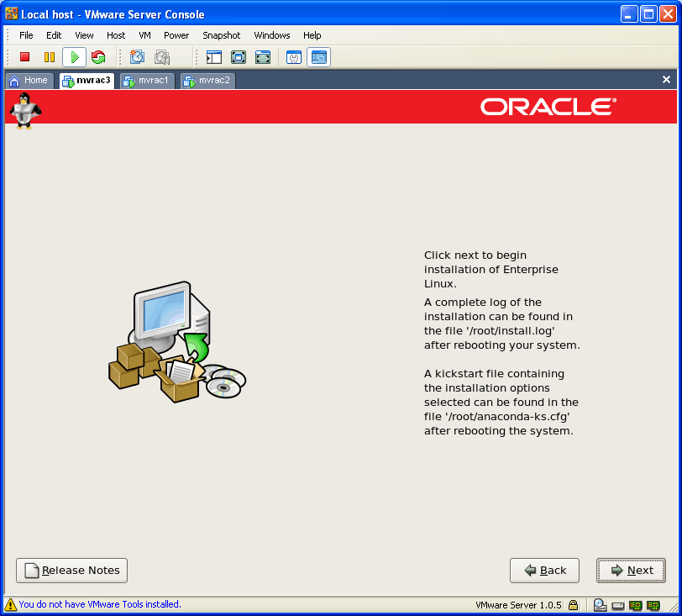Open the Release Notes

72,571
